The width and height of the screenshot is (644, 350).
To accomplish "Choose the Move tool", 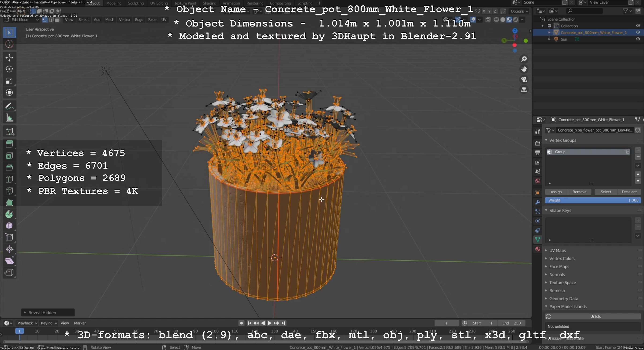I will (x=10, y=58).
